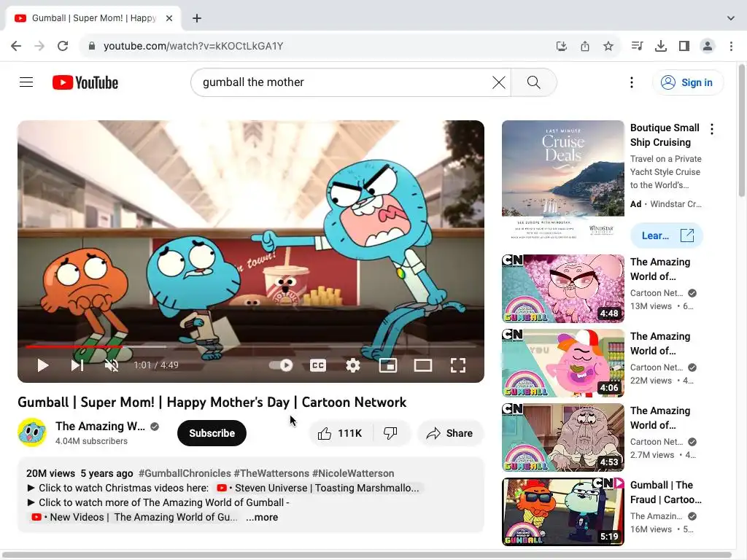747x560 pixels.
Task: Click the red video progress bar
Action: pyautogui.click(x=74, y=346)
